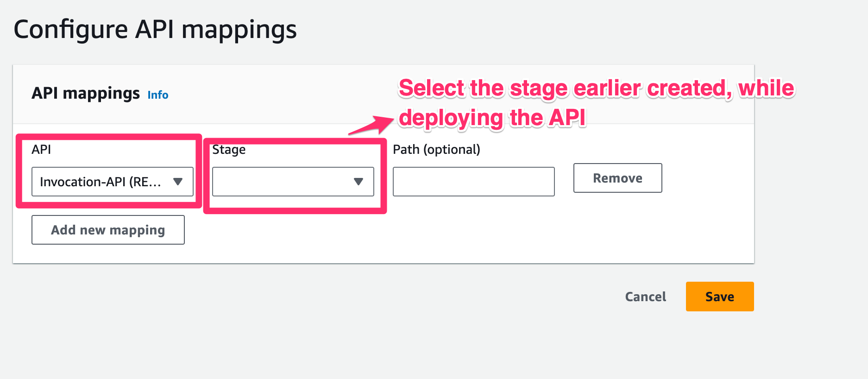The width and height of the screenshot is (868, 379).
Task: Click the API mappings section heading
Action: (86, 94)
